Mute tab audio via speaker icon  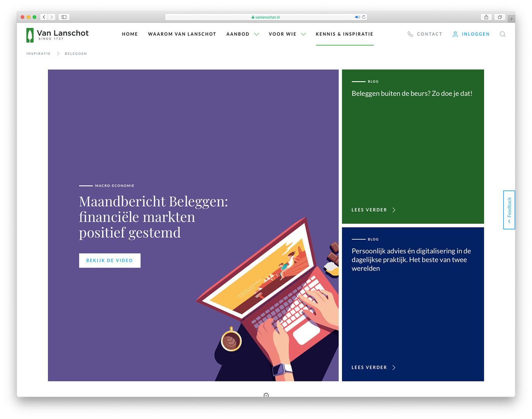point(357,17)
